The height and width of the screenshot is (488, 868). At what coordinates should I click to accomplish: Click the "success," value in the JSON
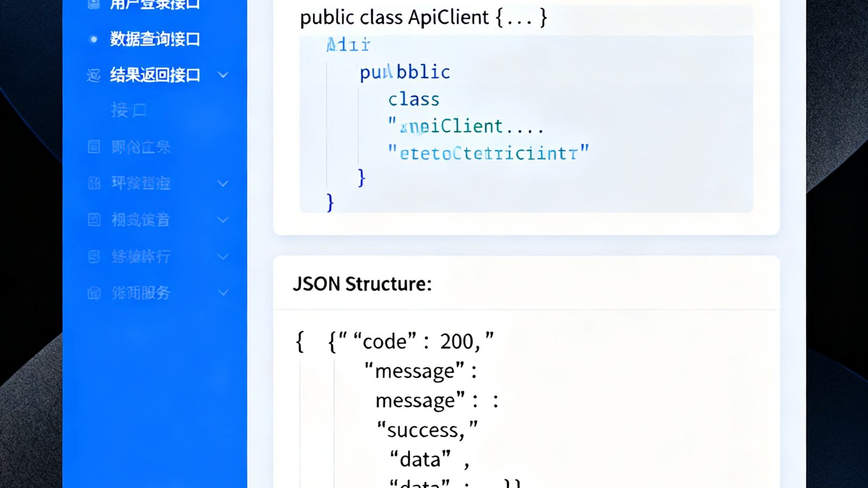pos(427,430)
